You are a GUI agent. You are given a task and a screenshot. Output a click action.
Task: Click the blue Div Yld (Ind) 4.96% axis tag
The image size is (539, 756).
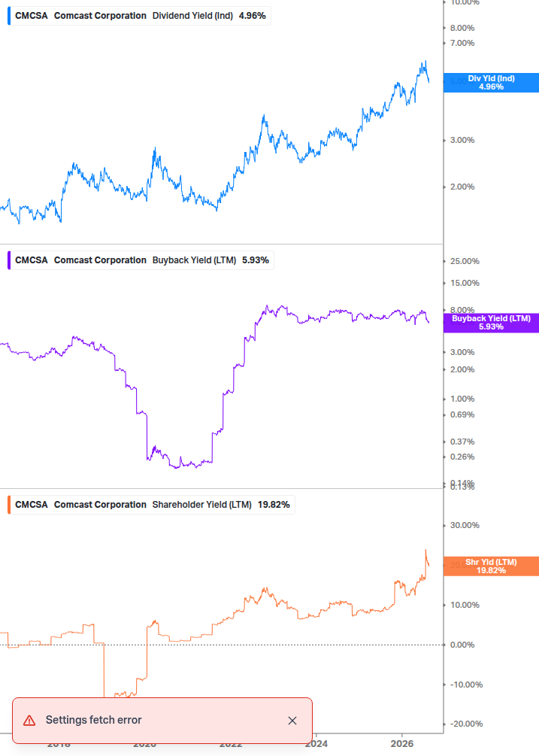point(491,83)
